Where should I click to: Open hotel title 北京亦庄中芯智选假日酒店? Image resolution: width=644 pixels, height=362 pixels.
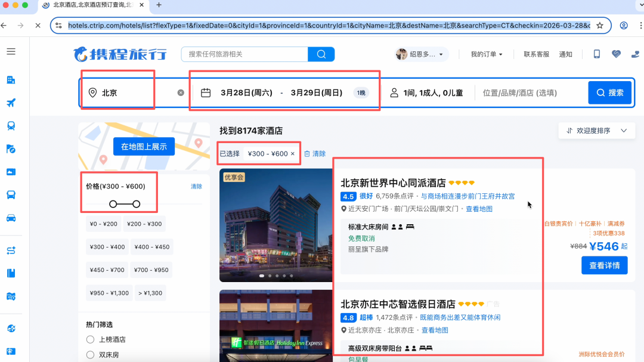click(398, 304)
